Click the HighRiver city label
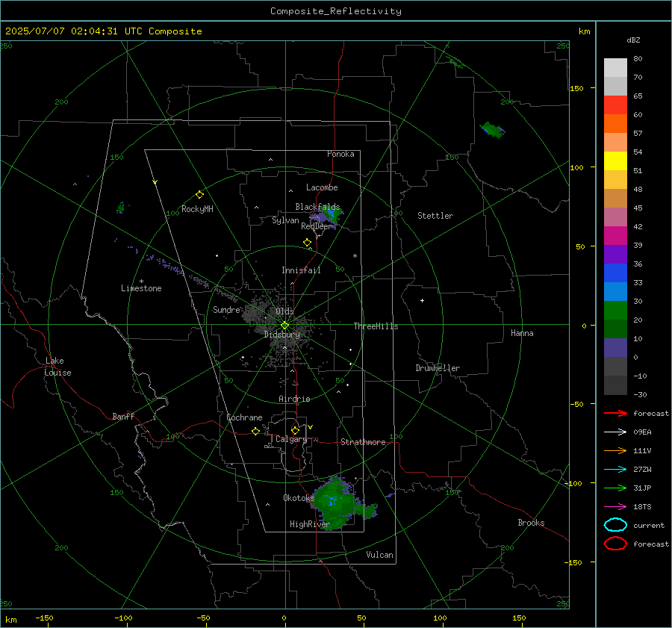The width and height of the screenshot is (672, 628). point(310,524)
